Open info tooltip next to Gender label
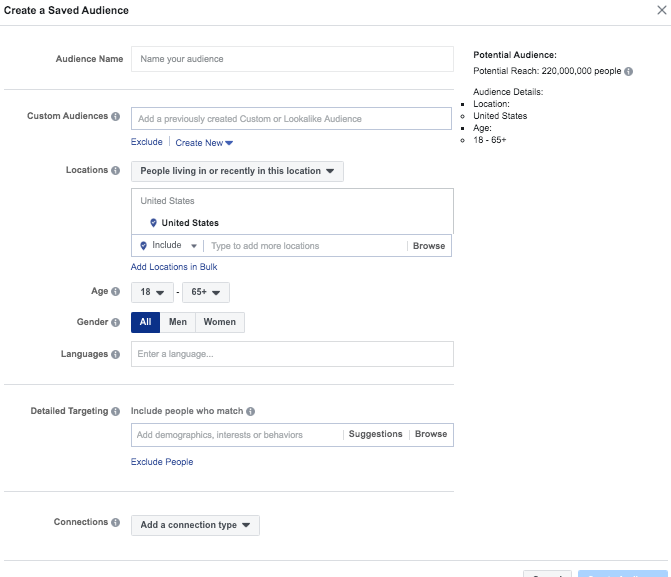The image size is (671, 577). tap(116, 322)
